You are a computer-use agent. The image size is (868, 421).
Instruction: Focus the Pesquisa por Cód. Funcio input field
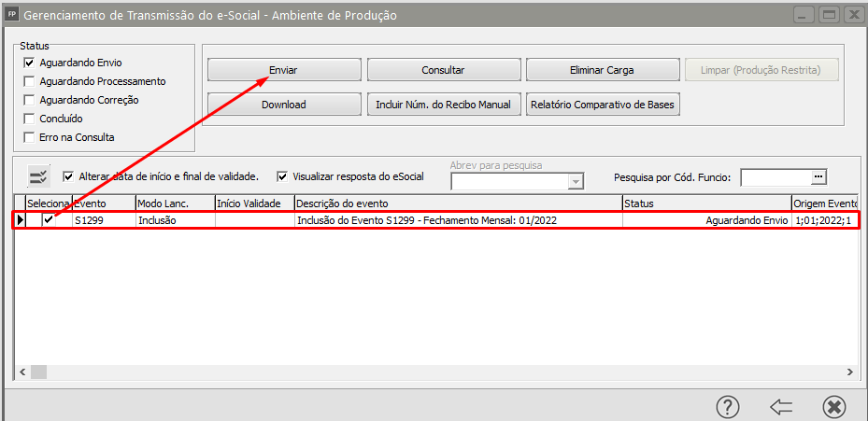(775, 176)
